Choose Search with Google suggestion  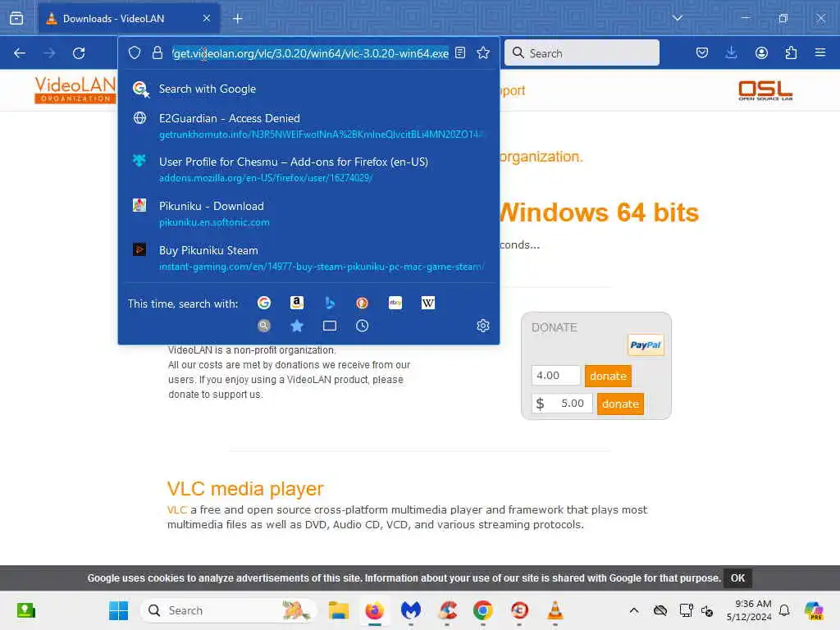(308, 89)
